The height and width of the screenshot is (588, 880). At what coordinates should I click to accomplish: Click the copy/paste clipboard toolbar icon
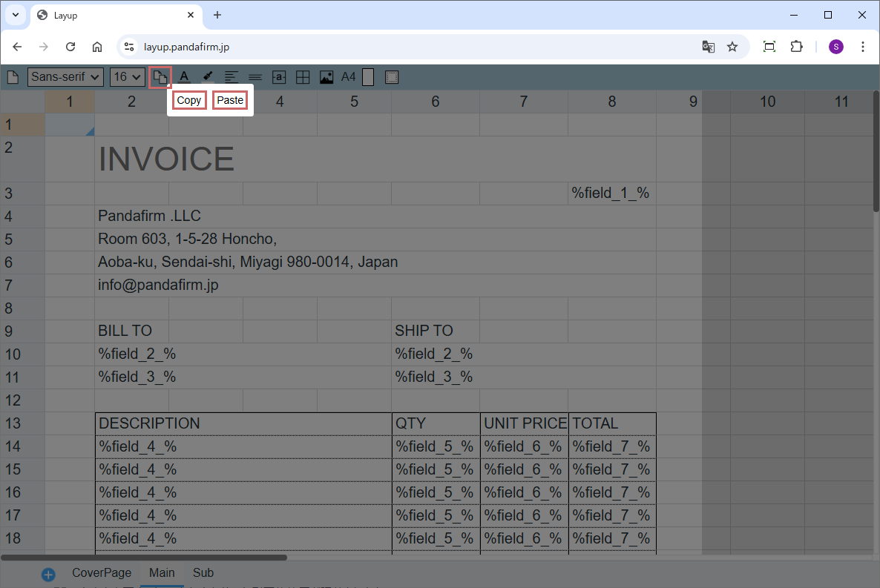[160, 77]
